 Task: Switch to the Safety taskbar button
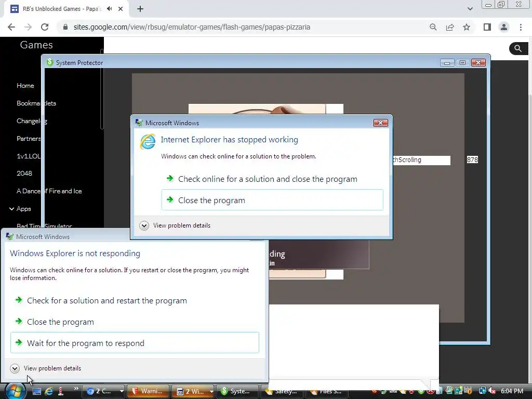pyautogui.click(x=282, y=391)
